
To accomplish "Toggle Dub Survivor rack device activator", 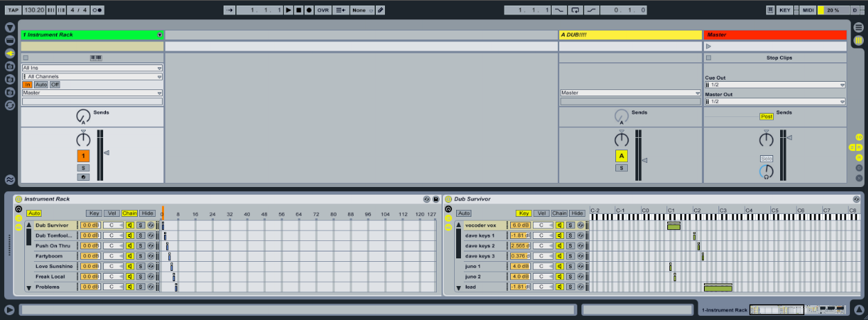I will [x=448, y=199].
